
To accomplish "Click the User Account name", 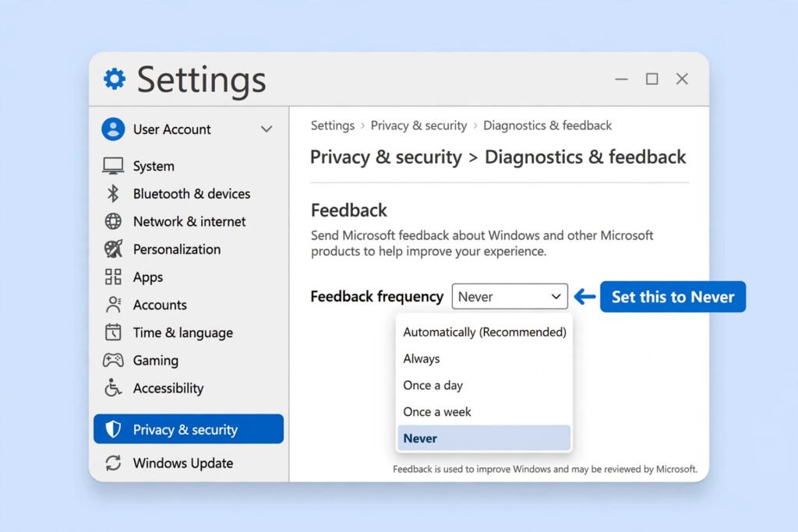I will coord(171,129).
